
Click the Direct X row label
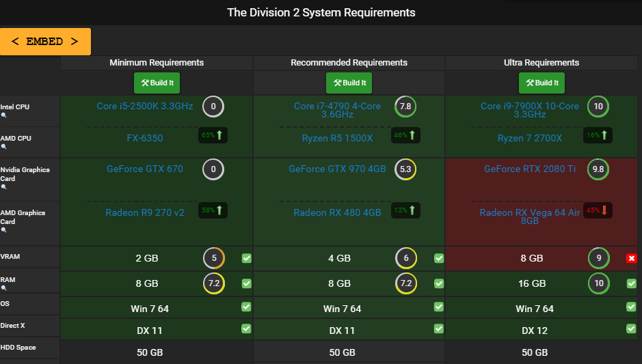13,326
